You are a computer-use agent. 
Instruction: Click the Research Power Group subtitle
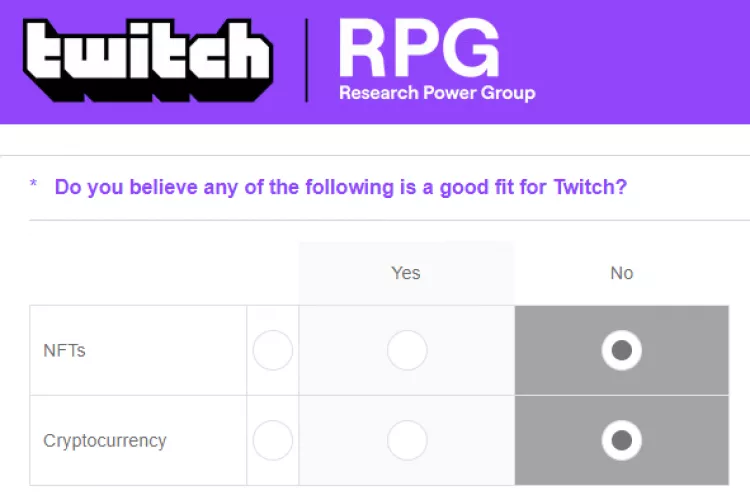coord(437,93)
